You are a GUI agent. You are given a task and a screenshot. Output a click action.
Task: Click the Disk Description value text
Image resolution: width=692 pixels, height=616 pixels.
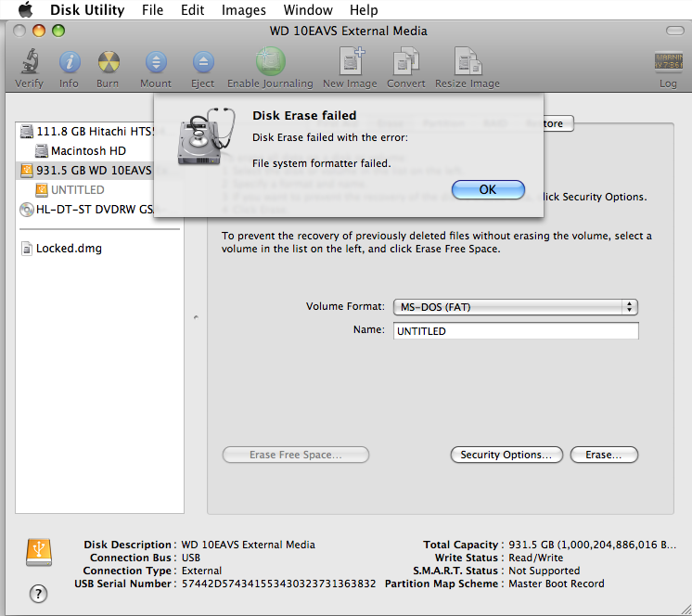[248, 545]
